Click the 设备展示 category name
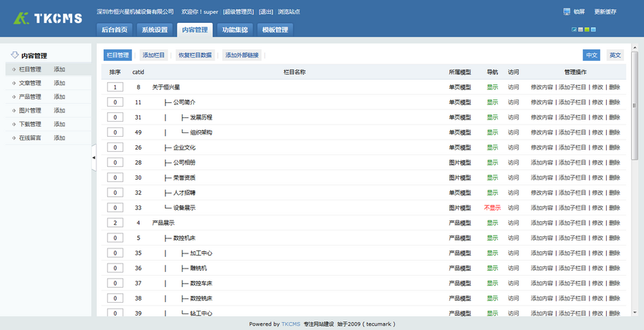The width and height of the screenshot is (644, 330). [185, 208]
